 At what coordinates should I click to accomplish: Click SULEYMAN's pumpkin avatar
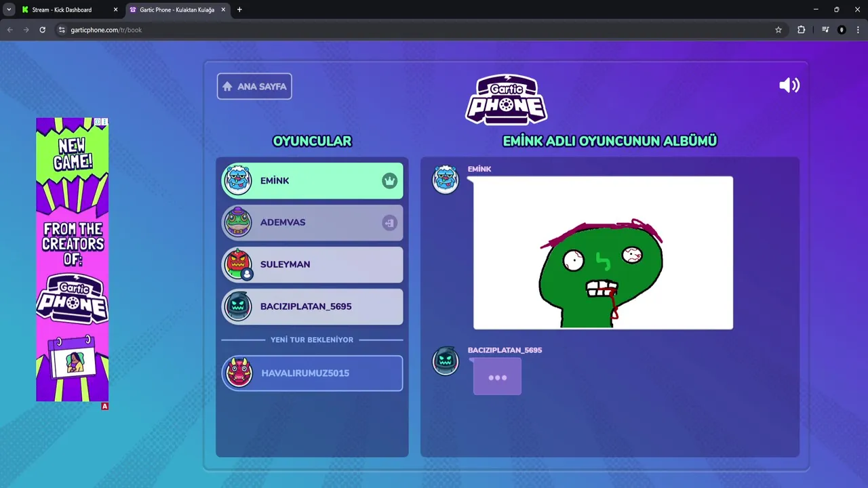coord(238,264)
